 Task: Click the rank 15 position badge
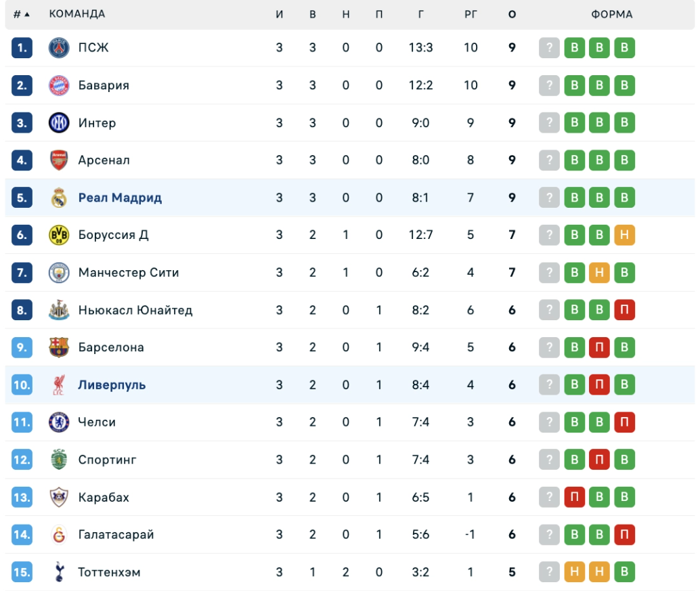pos(22,572)
